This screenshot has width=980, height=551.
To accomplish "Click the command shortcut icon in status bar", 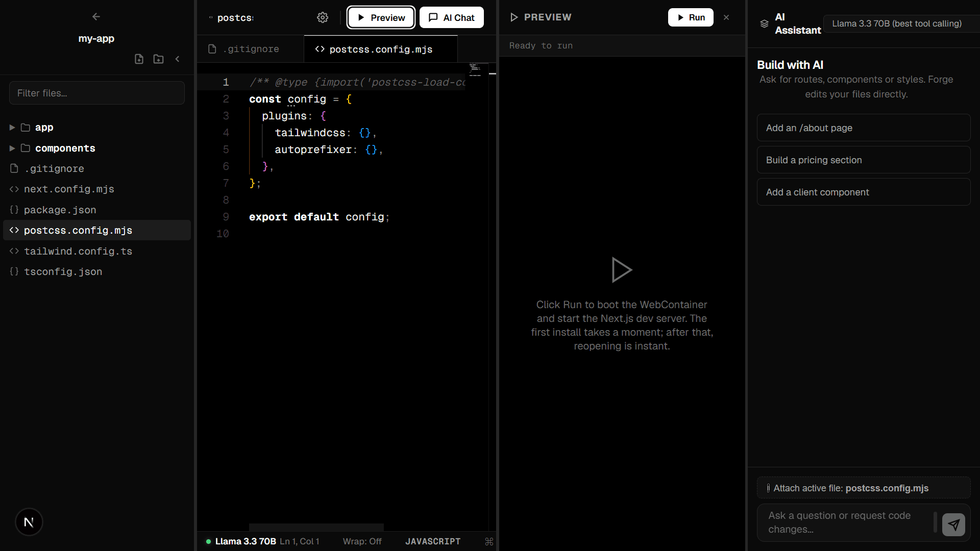I will coord(489,541).
